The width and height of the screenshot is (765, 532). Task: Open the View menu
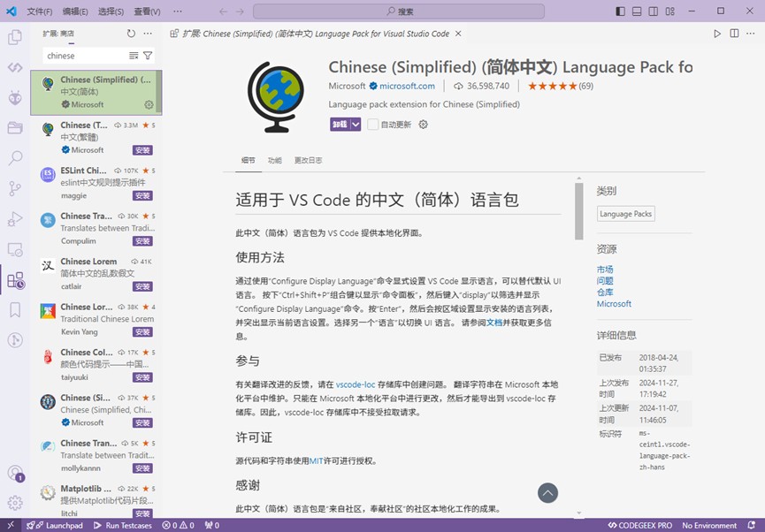coord(147,11)
